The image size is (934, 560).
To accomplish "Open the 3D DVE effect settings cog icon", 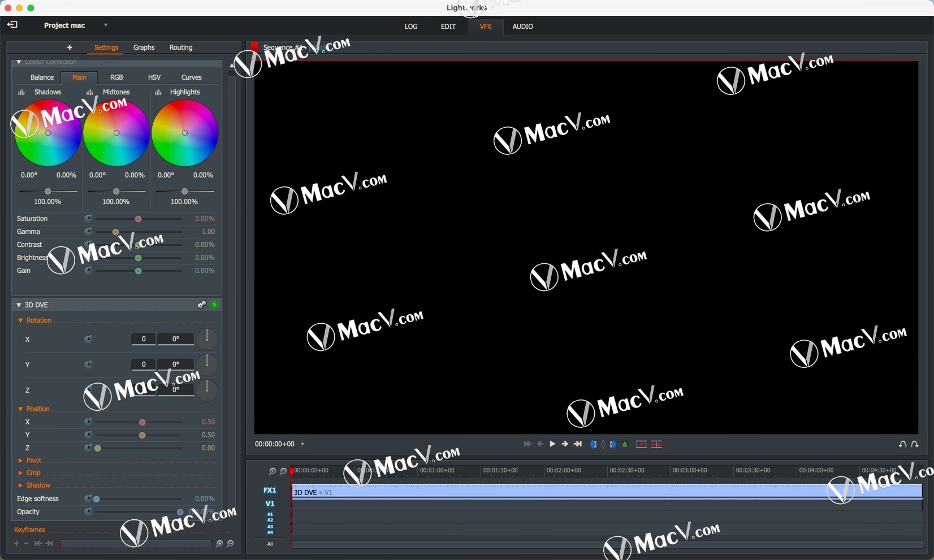I will (202, 305).
